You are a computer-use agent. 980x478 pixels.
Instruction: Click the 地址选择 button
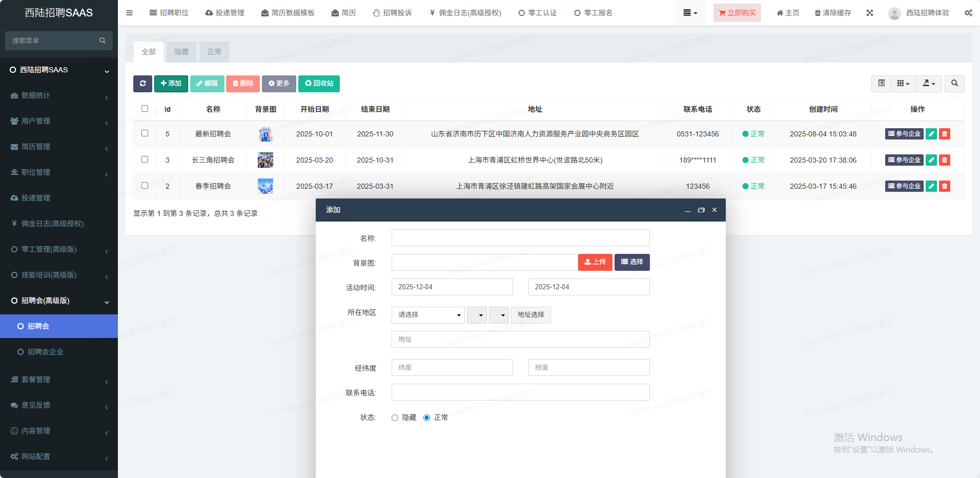(530, 315)
